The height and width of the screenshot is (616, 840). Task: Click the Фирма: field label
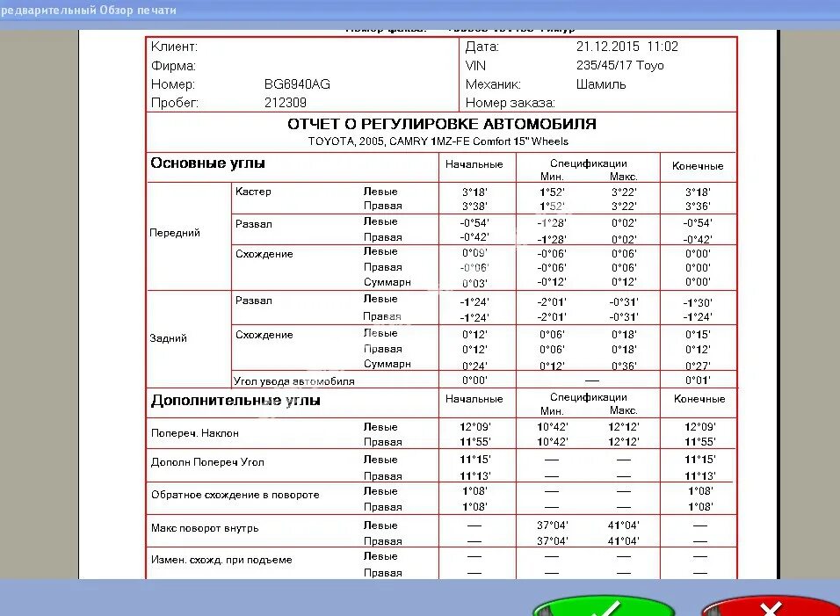174,66
